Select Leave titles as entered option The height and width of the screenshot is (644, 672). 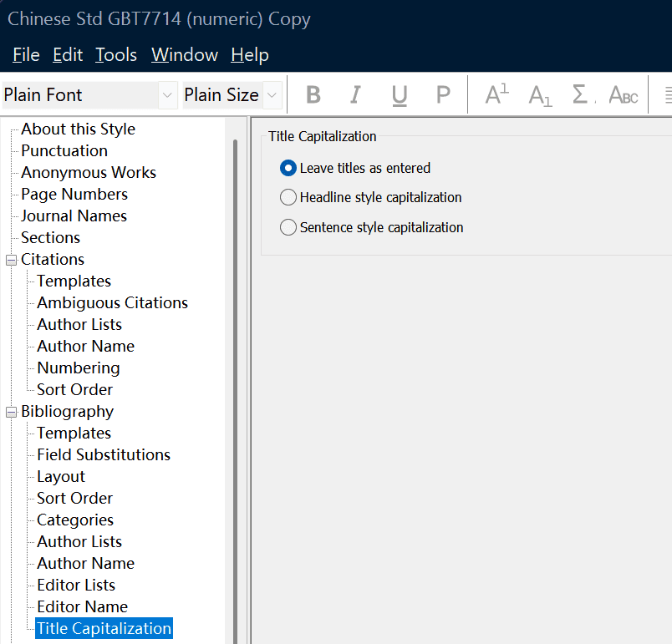(x=288, y=168)
